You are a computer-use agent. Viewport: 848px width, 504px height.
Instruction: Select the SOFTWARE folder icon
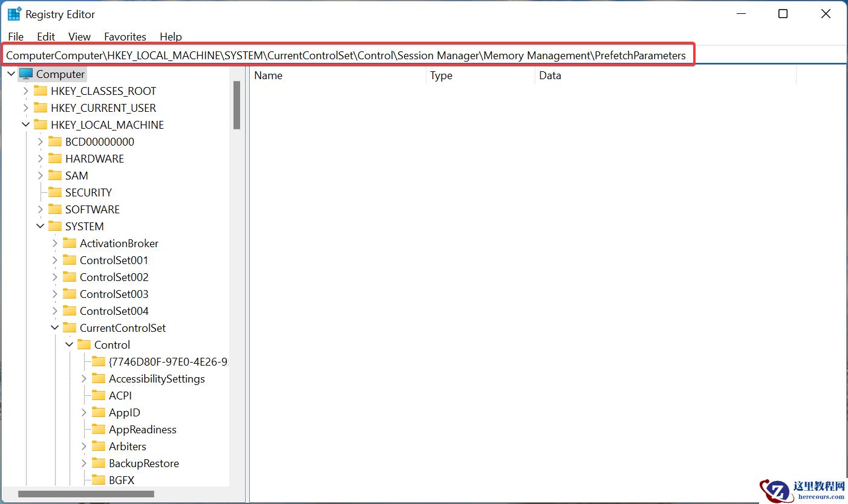coord(55,209)
